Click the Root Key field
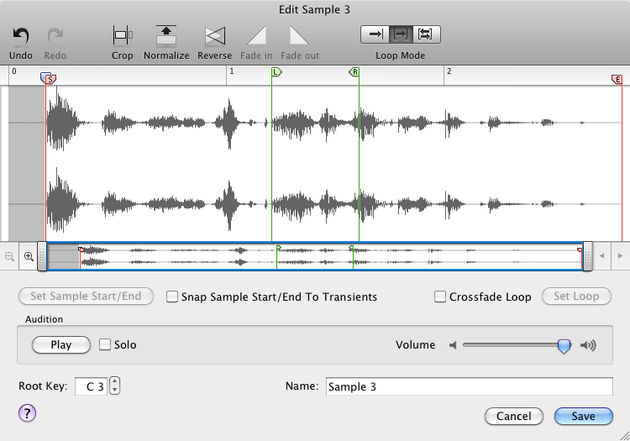 [x=91, y=387]
